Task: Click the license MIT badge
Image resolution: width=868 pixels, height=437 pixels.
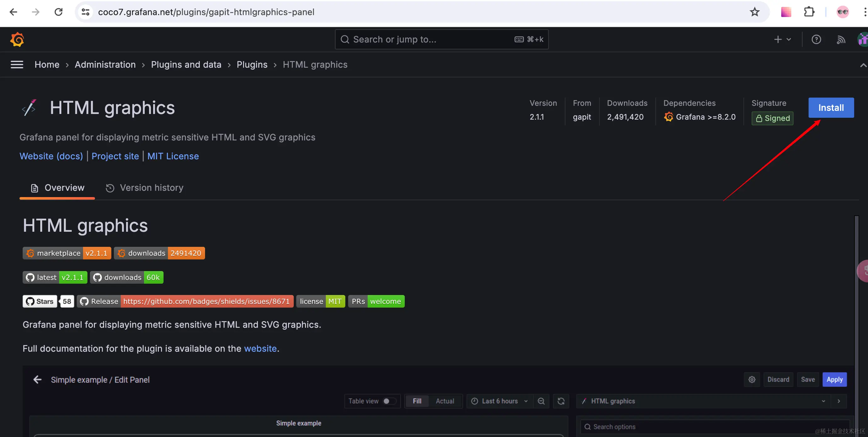Action: point(320,301)
